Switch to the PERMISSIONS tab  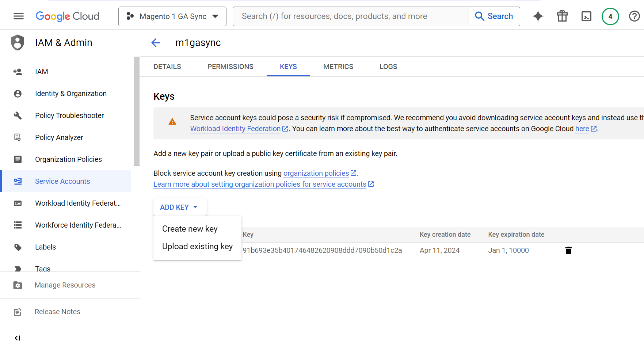230,66
